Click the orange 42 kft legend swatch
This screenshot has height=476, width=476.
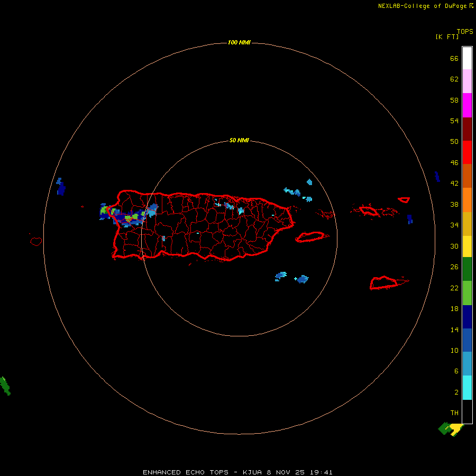click(x=467, y=200)
